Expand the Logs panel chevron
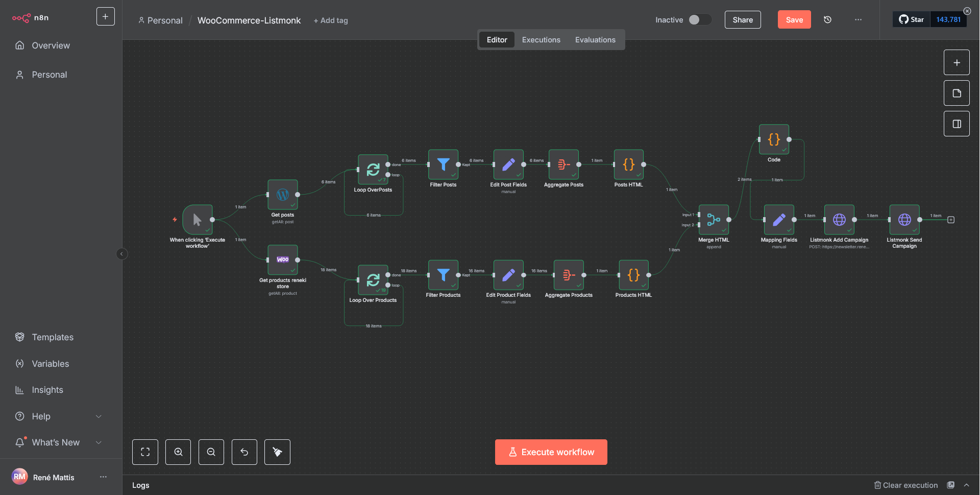This screenshot has height=495, width=980. point(967,485)
